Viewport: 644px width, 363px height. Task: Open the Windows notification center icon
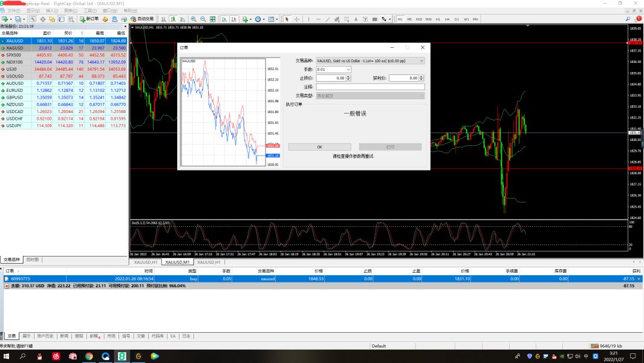[633, 356]
